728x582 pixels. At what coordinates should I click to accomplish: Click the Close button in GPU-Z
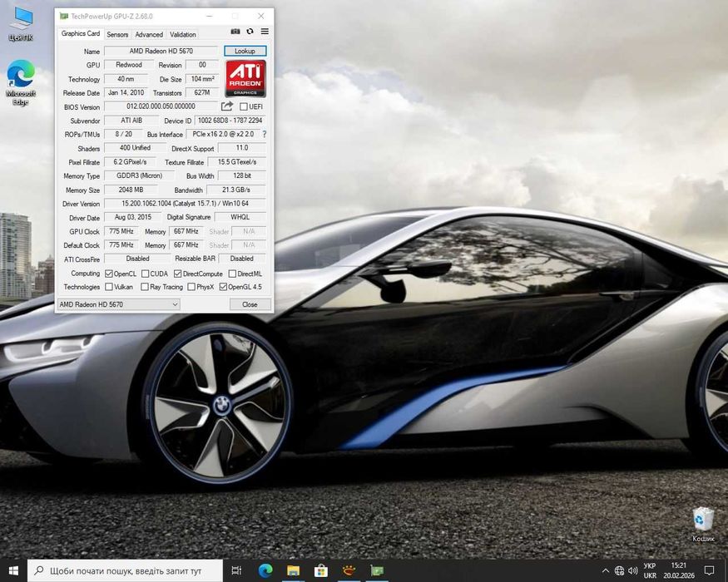250,304
